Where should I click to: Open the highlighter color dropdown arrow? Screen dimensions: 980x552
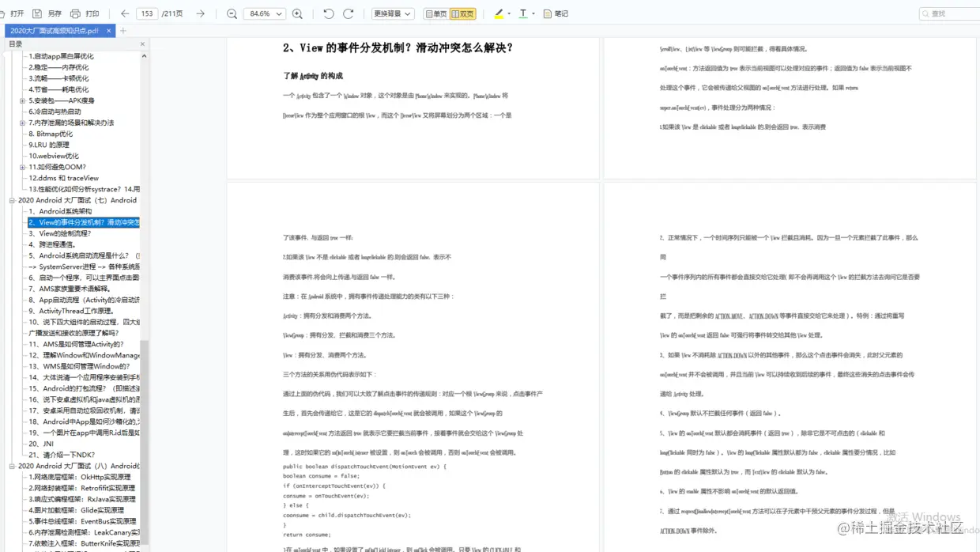coord(509,13)
